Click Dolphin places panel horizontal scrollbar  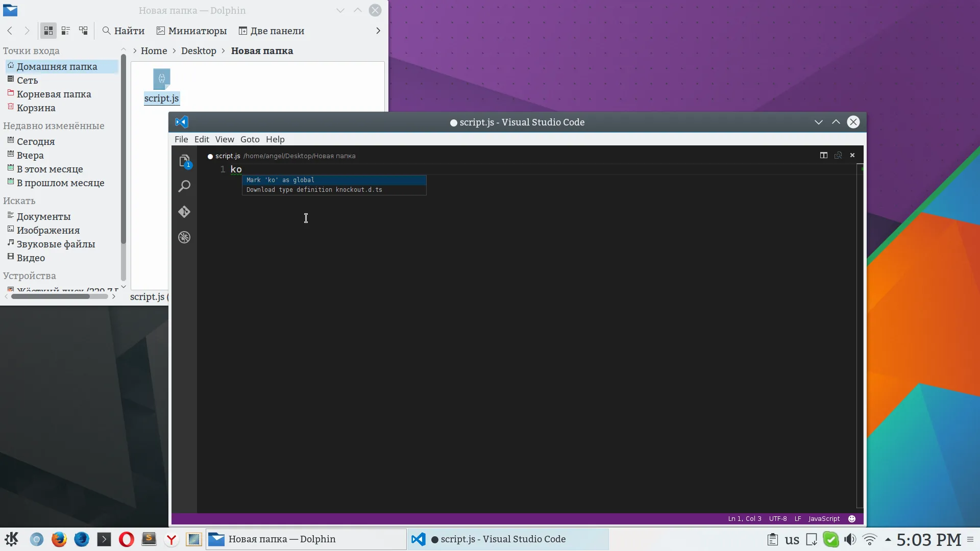[51, 296]
